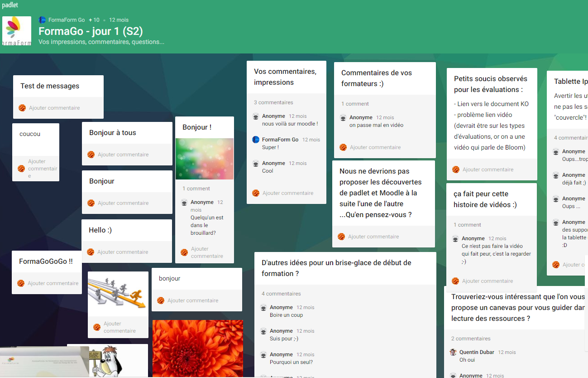588x378 pixels.
Task: Add comment on Bonjour ! post
Action: [207, 252]
